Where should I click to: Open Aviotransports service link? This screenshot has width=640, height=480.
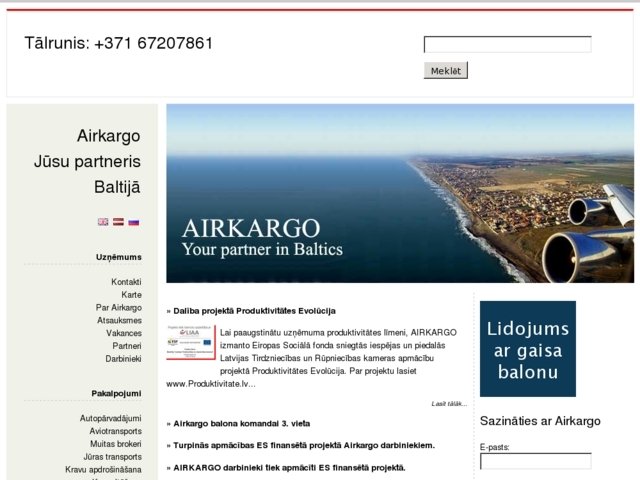116,431
